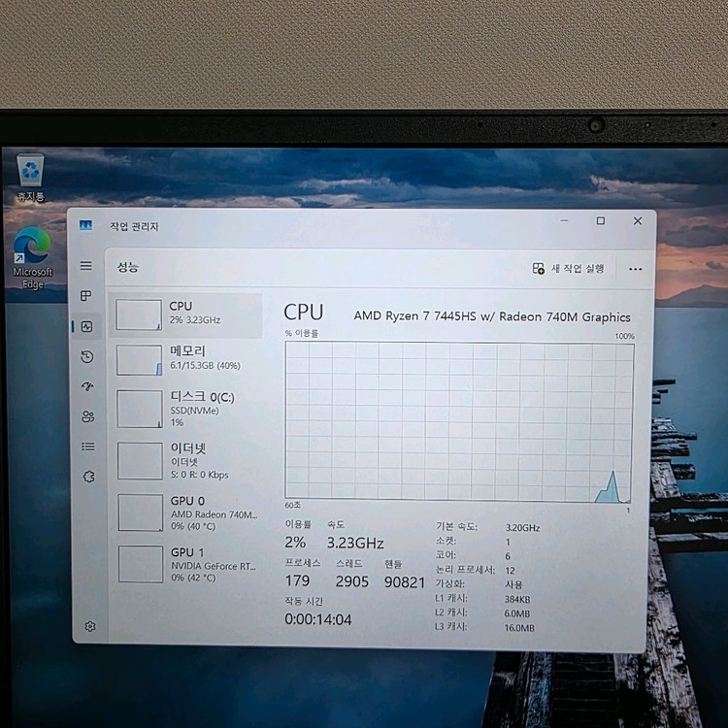
Task: Switch to the Details list icon
Action: (88, 447)
